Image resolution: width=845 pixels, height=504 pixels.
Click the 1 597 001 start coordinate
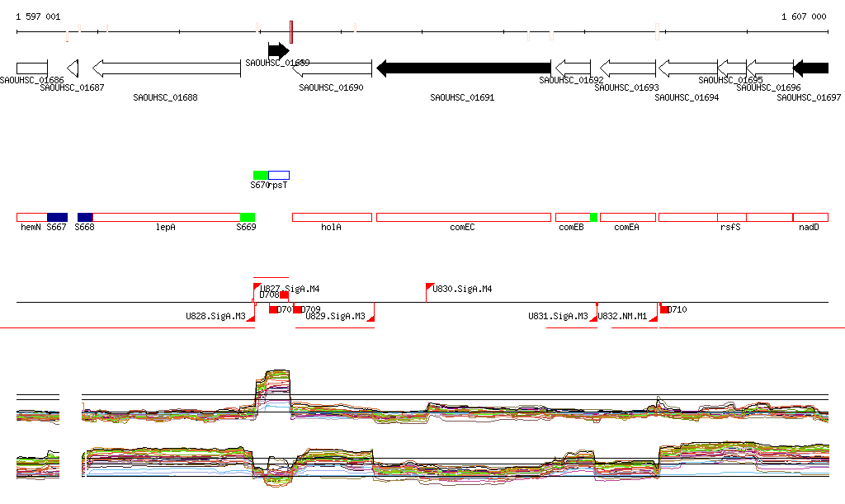click(x=38, y=16)
